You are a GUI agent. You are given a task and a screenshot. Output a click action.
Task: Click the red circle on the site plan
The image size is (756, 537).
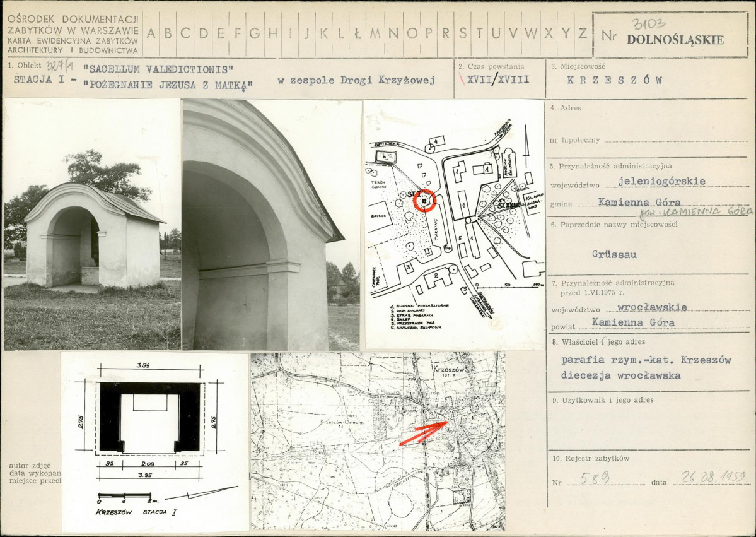tap(425, 200)
